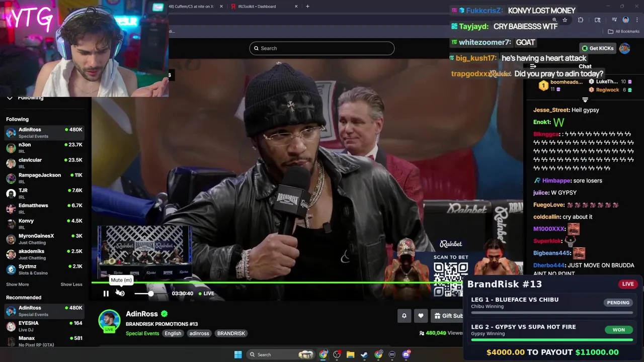Open Steam from taskbar

coord(364,354)
